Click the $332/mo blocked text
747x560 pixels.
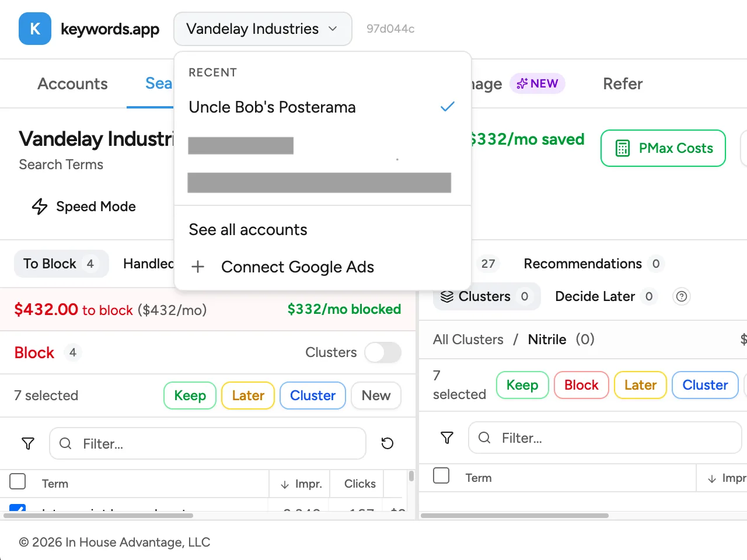(x=344, y=309)
